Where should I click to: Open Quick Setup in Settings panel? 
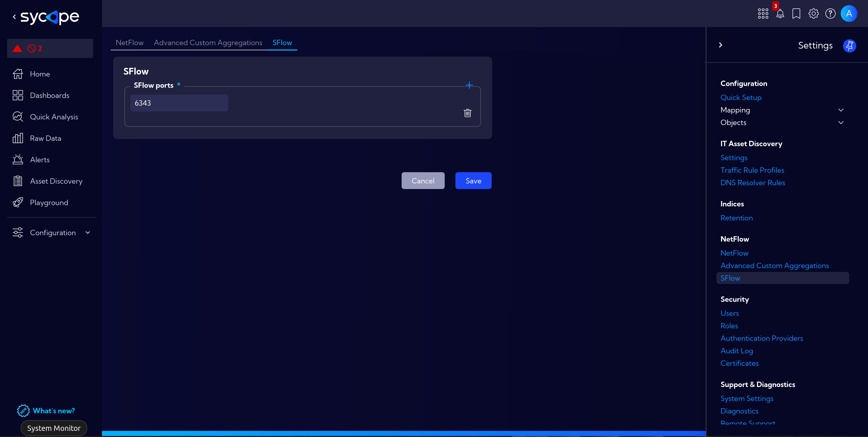click(x=741, y=97)
